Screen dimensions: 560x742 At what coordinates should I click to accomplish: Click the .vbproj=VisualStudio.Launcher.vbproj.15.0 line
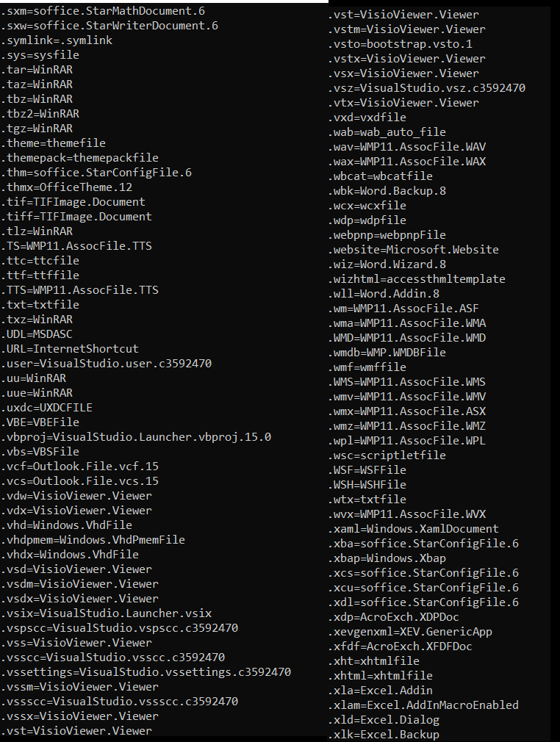pos(136,437)
